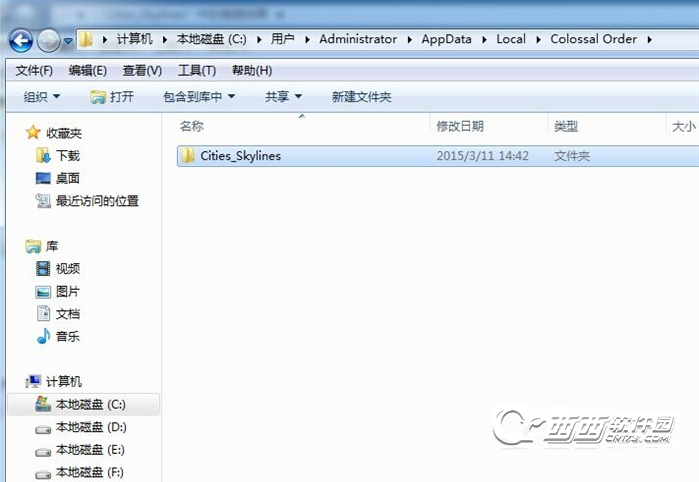Click the 最近访问的位置 icon
Viewport: 699px width, 482px height.
43,201
